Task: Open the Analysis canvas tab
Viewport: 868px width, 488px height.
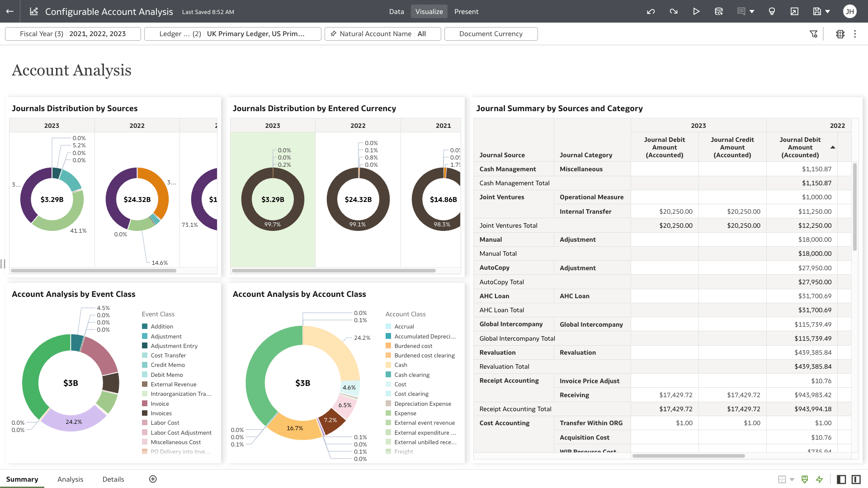Action: coord(70,479)
